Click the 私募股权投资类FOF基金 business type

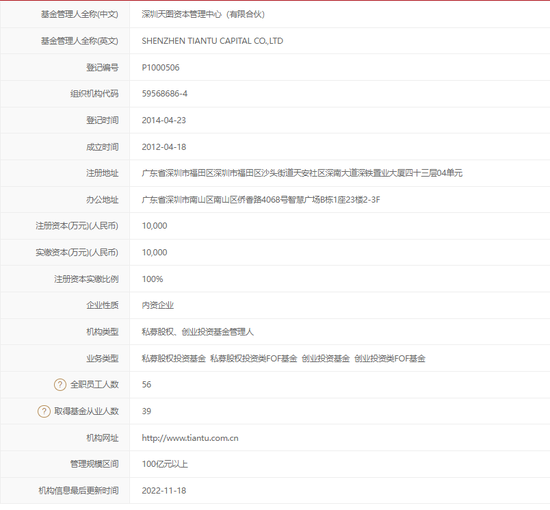click(x=254, y=358)
